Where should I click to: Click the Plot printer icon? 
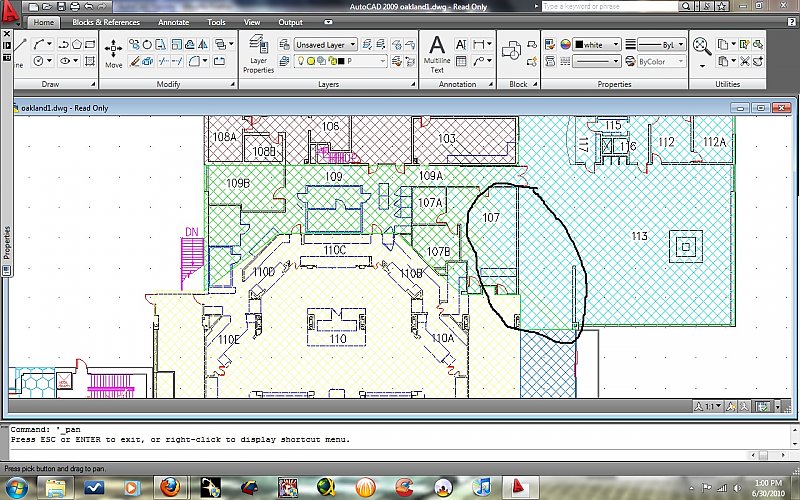point(74,7)
